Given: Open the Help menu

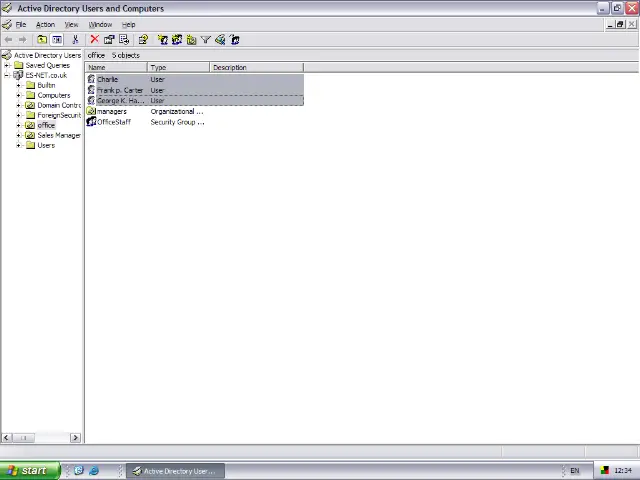Looking at the screenshot, I should coord(129,24).
